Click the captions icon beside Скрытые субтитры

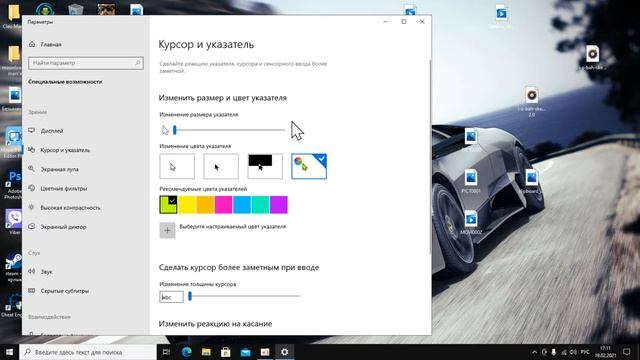click(32, 291)
